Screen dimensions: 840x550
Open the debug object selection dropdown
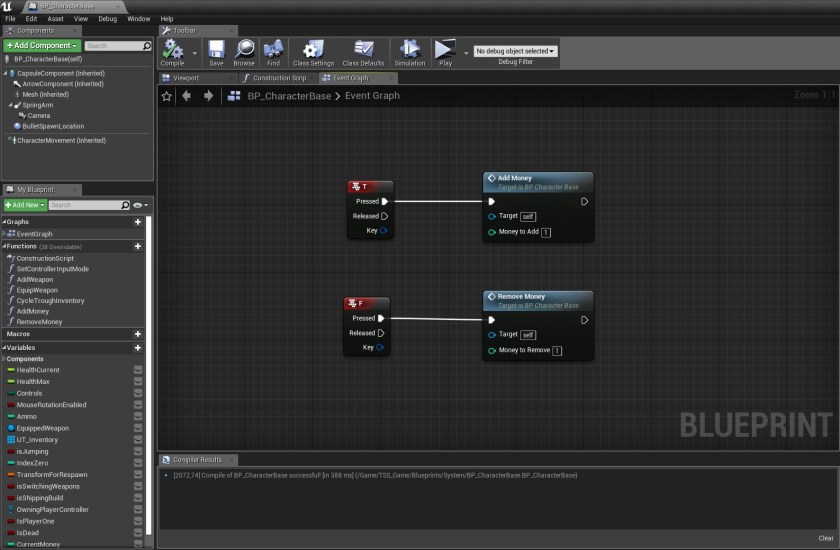(515, 51)
